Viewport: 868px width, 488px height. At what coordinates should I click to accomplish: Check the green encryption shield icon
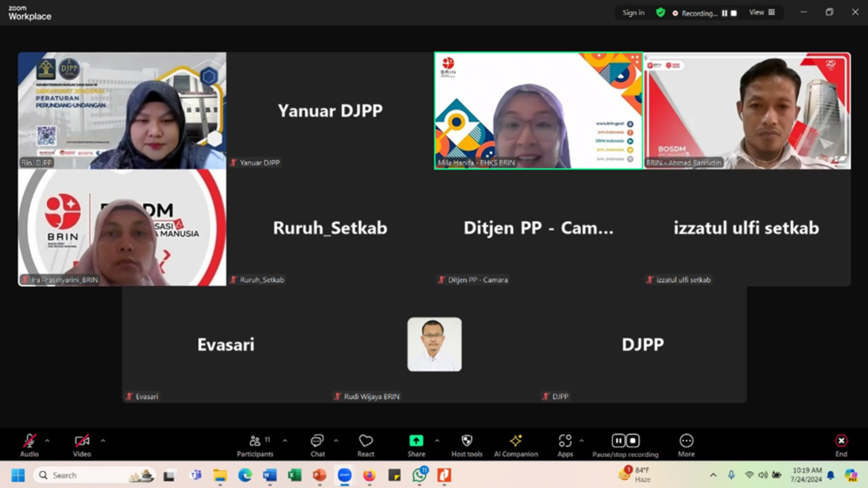(x=660, y=13)
